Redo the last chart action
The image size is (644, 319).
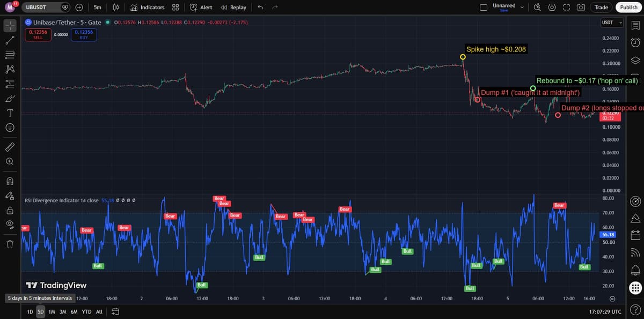[x=275, y=8]
